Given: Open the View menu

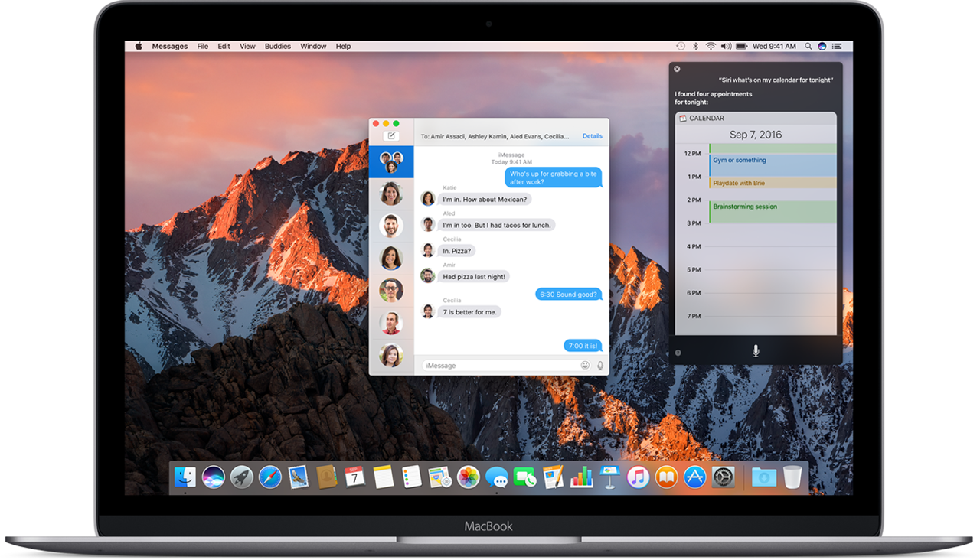Looking at the screenshot, I should pos(247,47).
